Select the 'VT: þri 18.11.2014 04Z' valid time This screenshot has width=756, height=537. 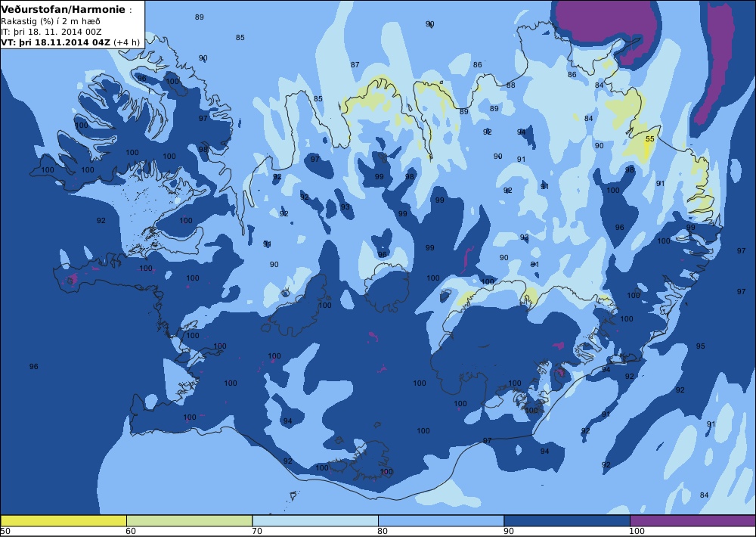click(56, 42)
